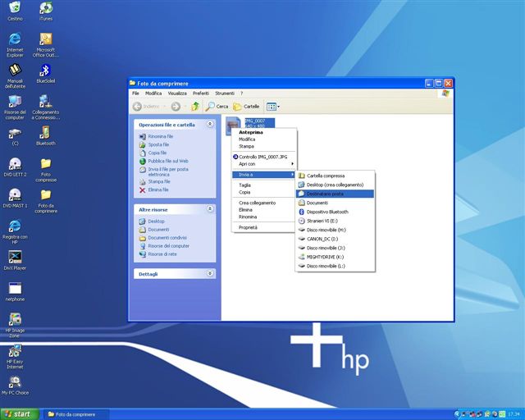Click the Cerca search toolbar button
Image resolution: width=525 pixels, height=420 pixels.
point(217,107)
